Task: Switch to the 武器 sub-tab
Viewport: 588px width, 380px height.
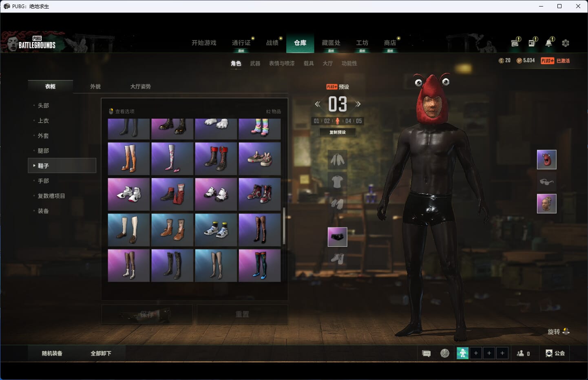Action: click(255, 64)
